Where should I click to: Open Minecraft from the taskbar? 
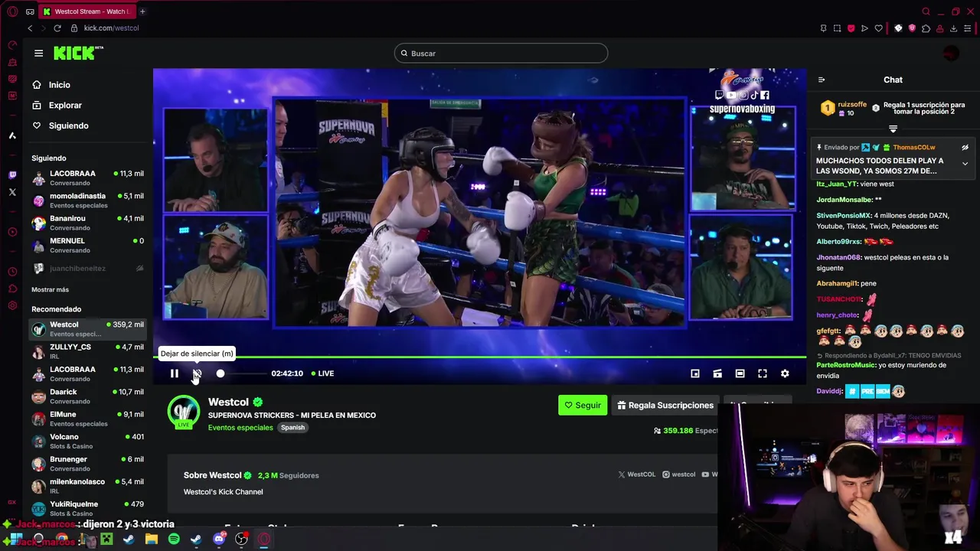pyautogui.click(x=106, y=540)
